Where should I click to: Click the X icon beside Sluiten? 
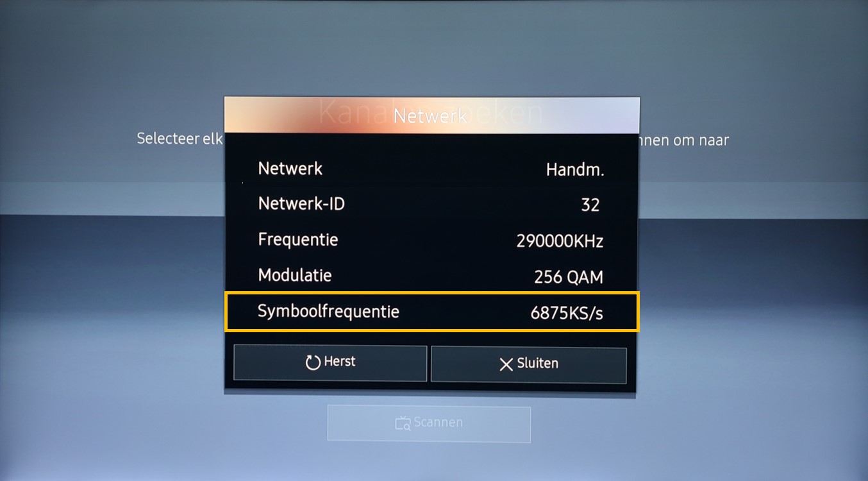pyautogui.click(x=506, y=364)
